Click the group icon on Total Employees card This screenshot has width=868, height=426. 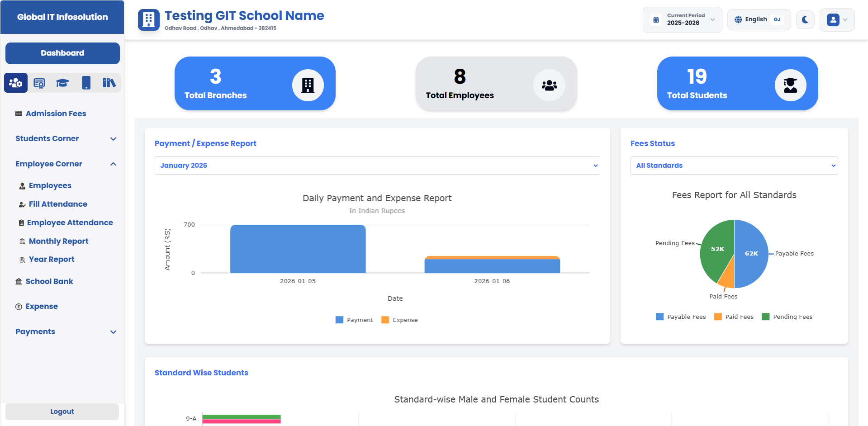coord(549,85)
